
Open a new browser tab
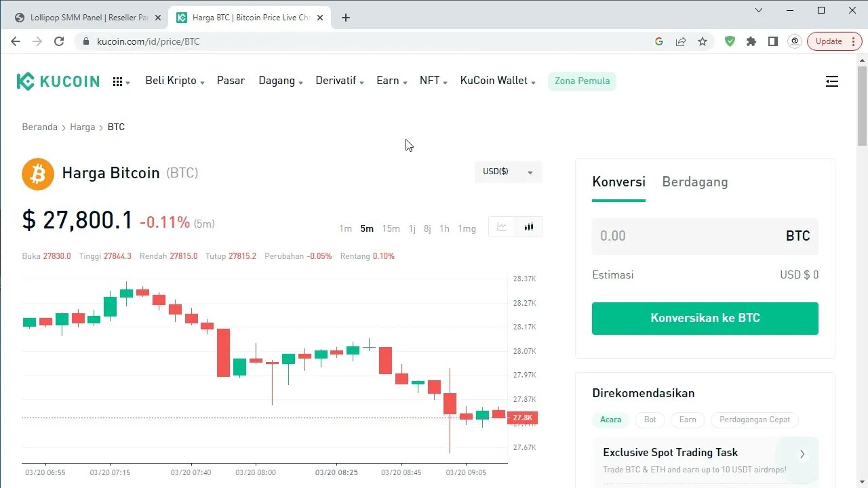click(x=346, y=18)
